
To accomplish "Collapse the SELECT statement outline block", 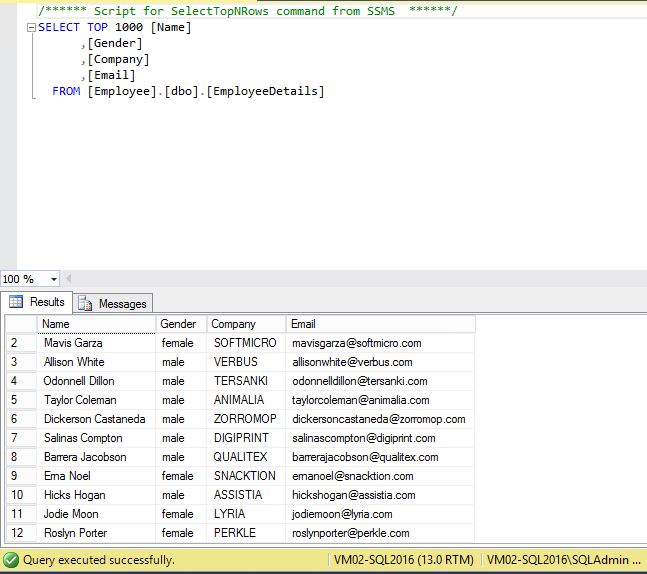I will click(29, 28).
